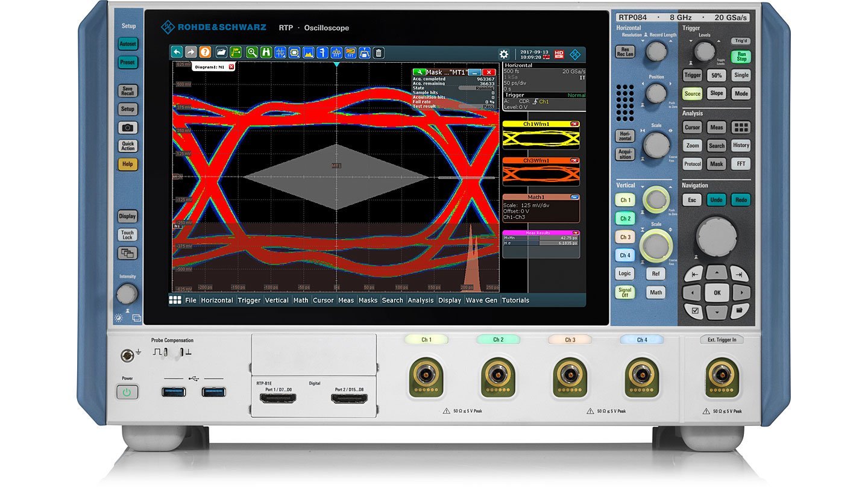Toggle the HD mode indicator
The width and height of the screenshot is (868, 488).
[x=559, y=53]
